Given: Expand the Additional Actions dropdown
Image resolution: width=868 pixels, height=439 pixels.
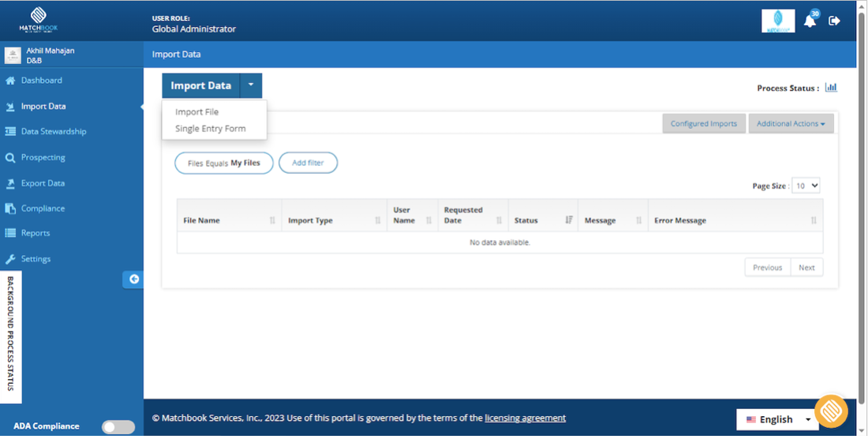Looking at the screenshot, I should [791, 123].
